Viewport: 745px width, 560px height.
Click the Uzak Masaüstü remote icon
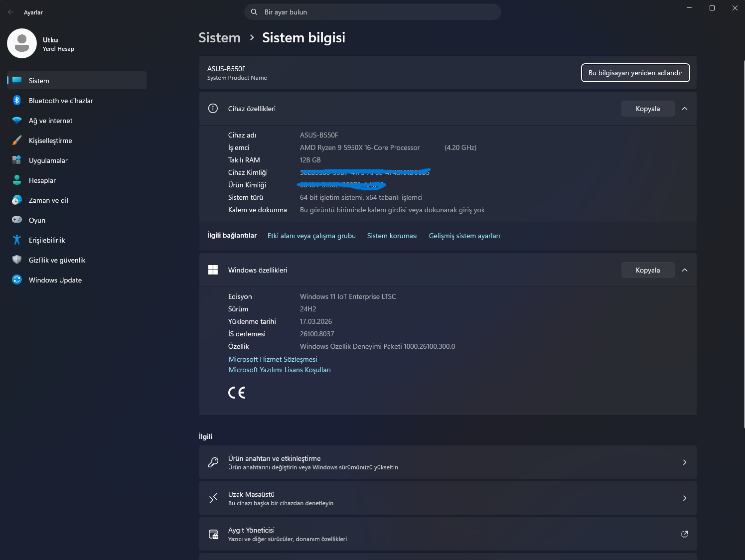(213, 498)
